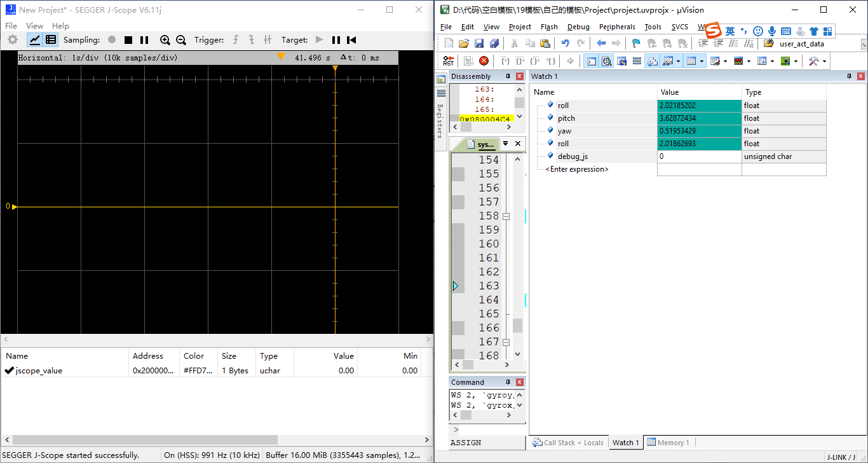Viewport: 868px width, 463px height.
Task: Stop sampling with the square icon
Action: coord(128,40)
